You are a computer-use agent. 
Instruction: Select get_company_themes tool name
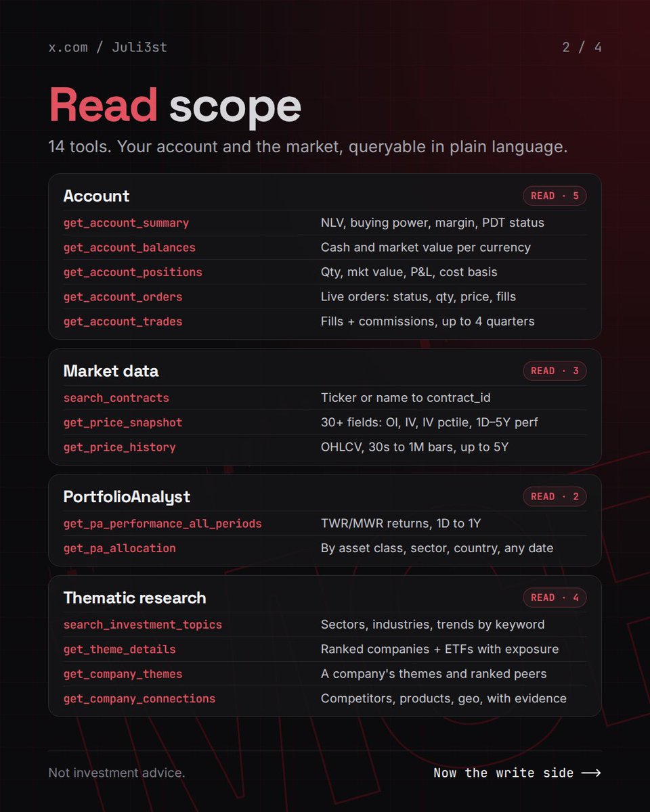tap(123, 674)
